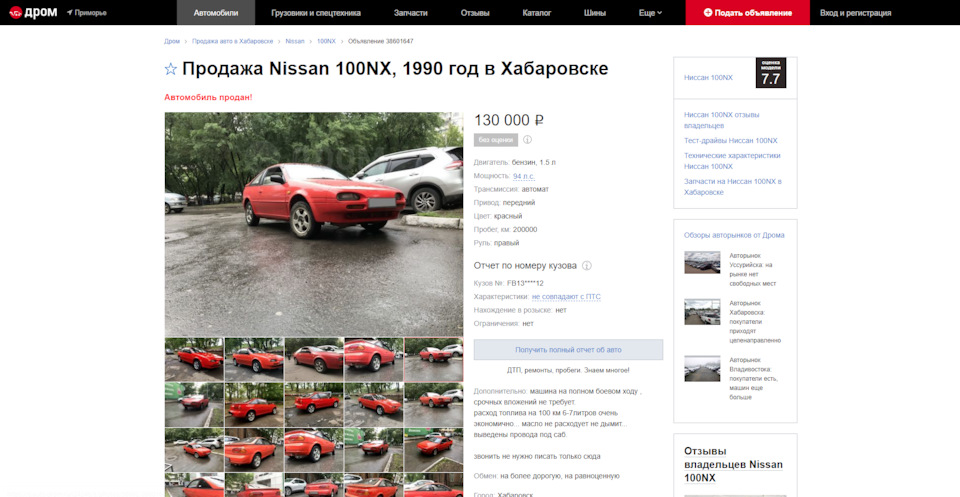Image resolution: width=960 pixels, height=497 pixels.
Task: Select second thumbnail in first row
Action: pos(254,359)
